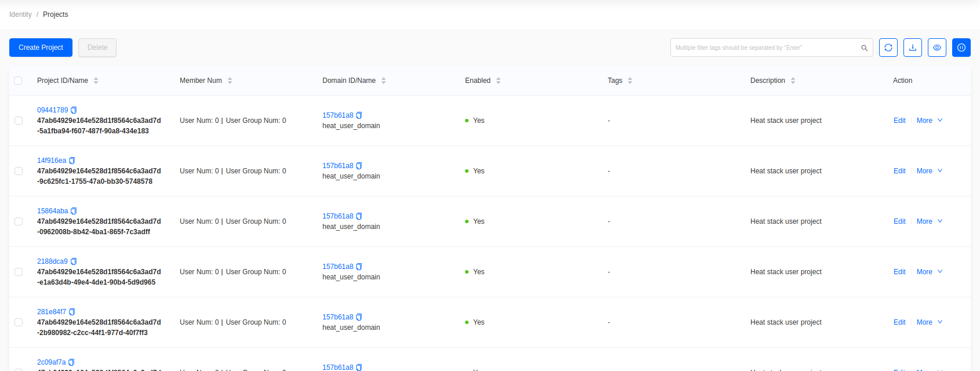
Task: Copy domain ID in 281e84f7 row
Action: (359, 317)
